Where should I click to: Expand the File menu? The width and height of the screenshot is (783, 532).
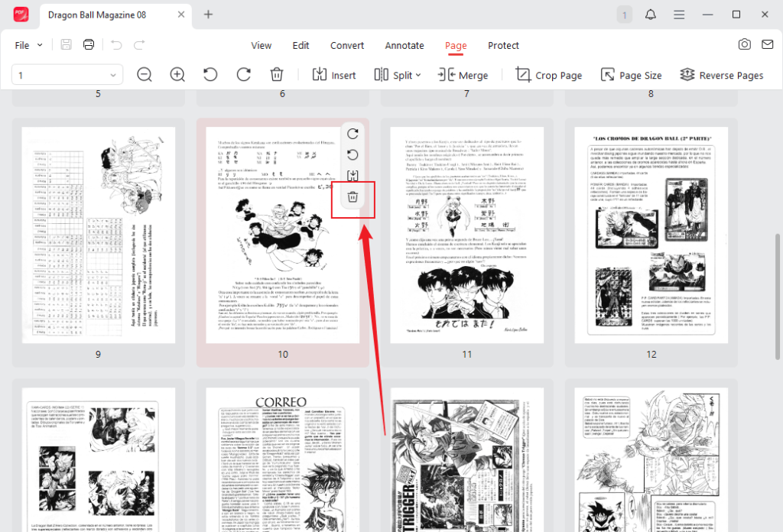26,45
